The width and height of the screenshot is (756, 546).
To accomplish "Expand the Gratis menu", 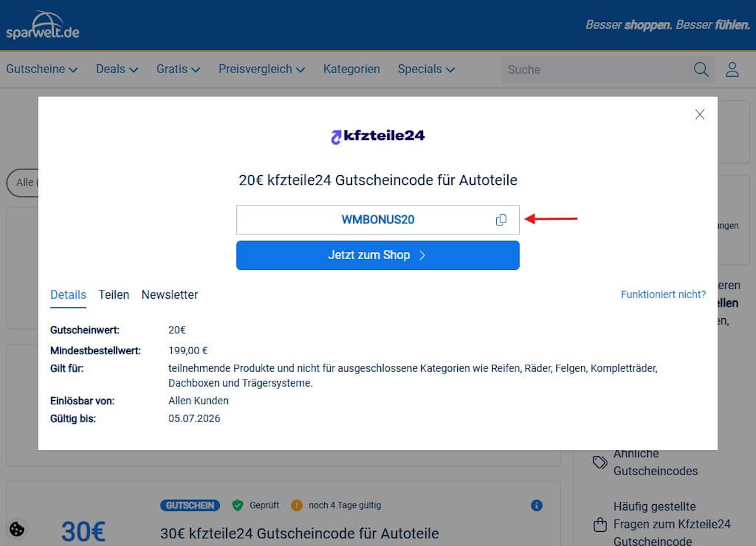I will tap(178, 69).
